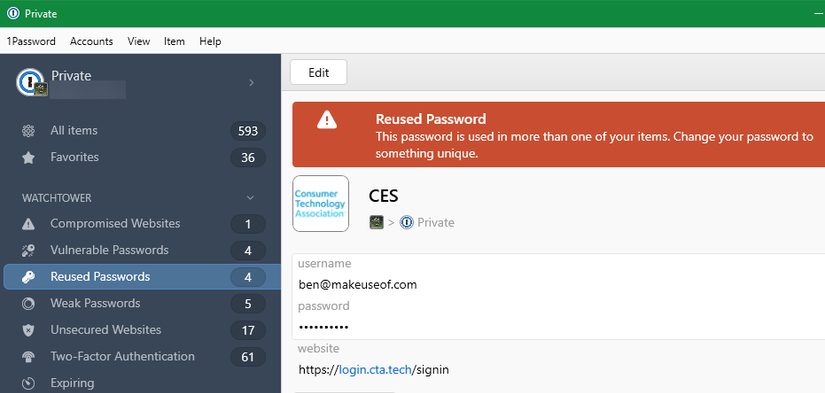
Task: Open the View menu
Action: 139,41
